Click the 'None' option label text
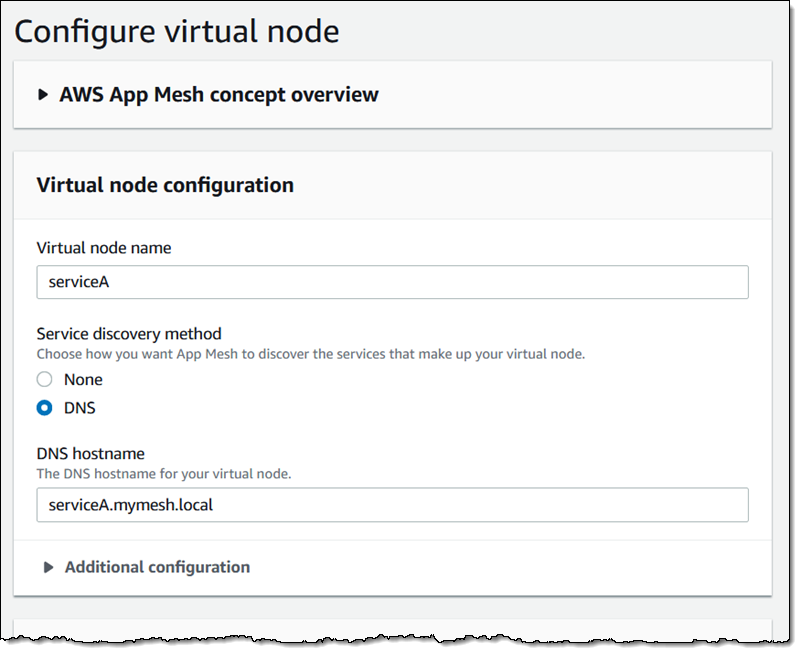The height and width of the screenshot is (653, 800). click(x=83, y=380)
